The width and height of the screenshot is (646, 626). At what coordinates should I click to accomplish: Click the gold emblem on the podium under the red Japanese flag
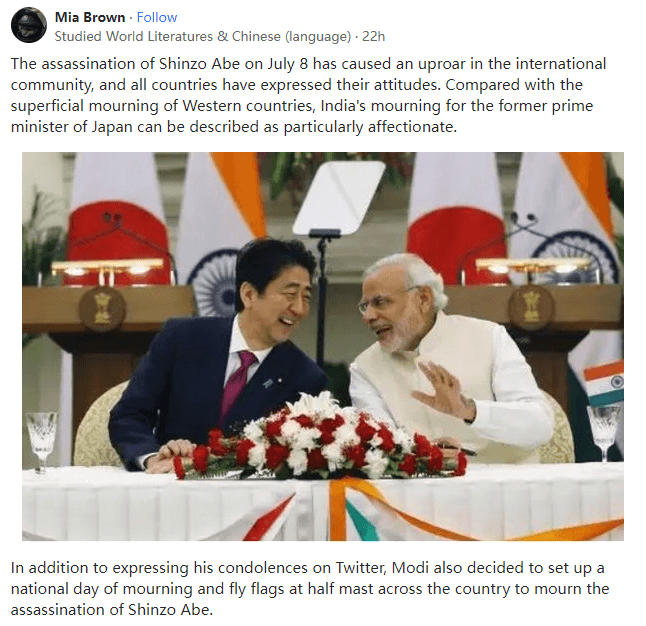(x=102, y=308)
